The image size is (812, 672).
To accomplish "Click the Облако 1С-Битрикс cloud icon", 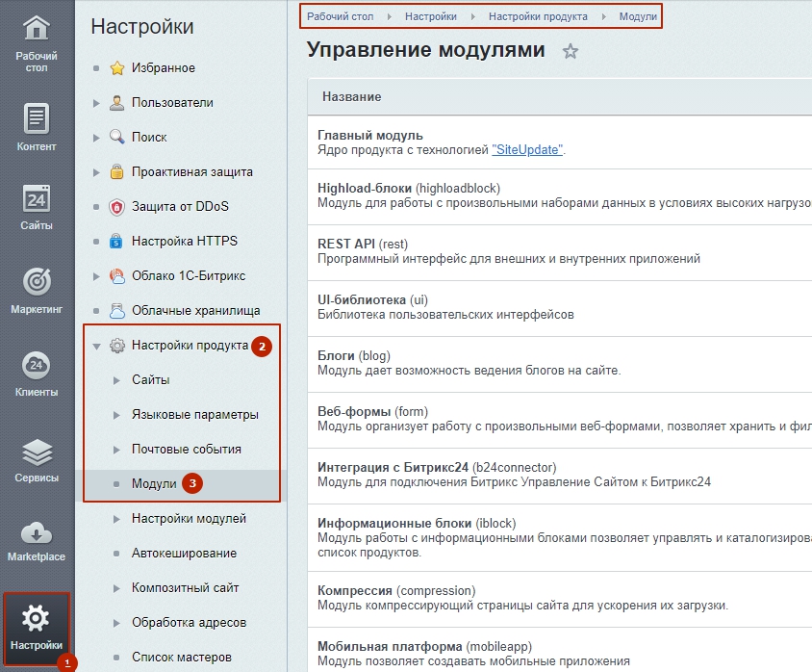I will 117,275.
